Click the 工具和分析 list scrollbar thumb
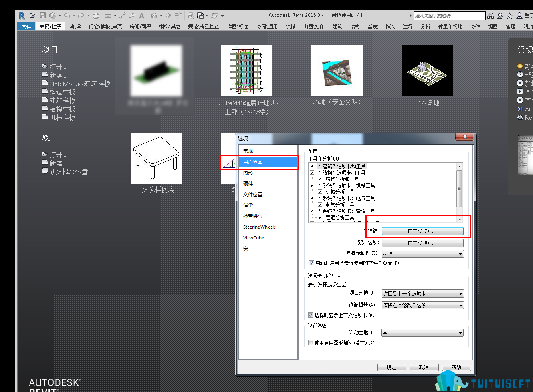Screen dimensions: 533x392 pos(460,188)
